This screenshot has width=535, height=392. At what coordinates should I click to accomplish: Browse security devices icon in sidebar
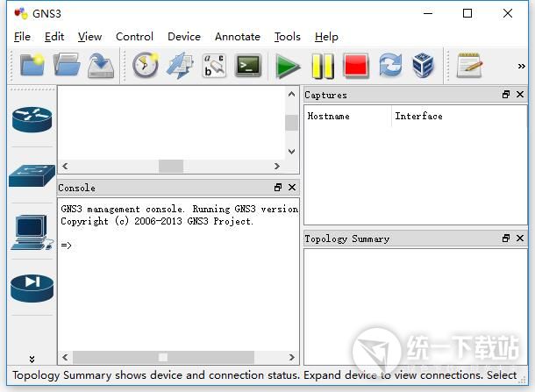tap(32, 289)
